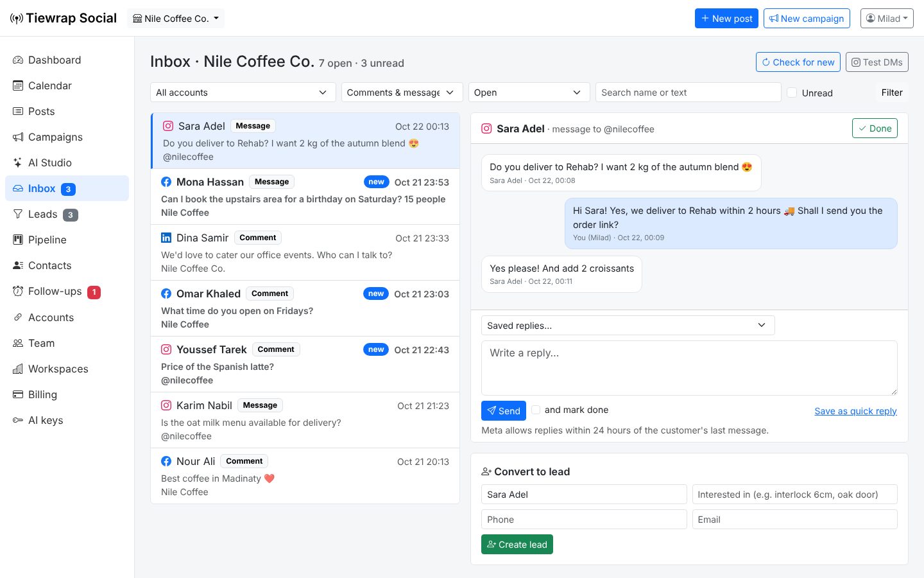
Task: Click the Write a reply text area
Action: 689,368
